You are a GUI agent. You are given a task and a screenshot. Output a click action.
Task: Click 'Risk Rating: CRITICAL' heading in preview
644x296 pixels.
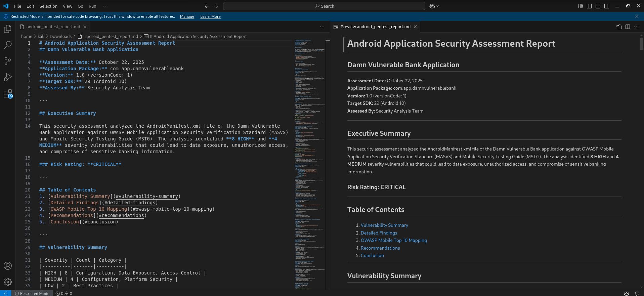376,187
